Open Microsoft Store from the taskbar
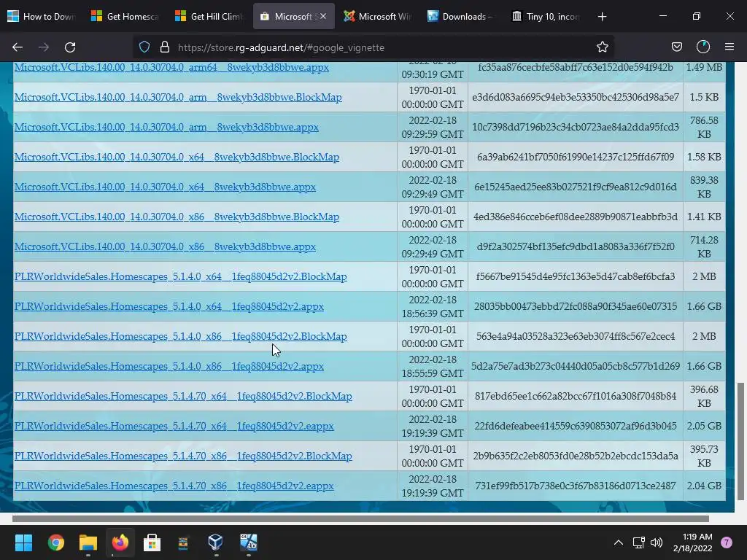 [x=152, y=542]
